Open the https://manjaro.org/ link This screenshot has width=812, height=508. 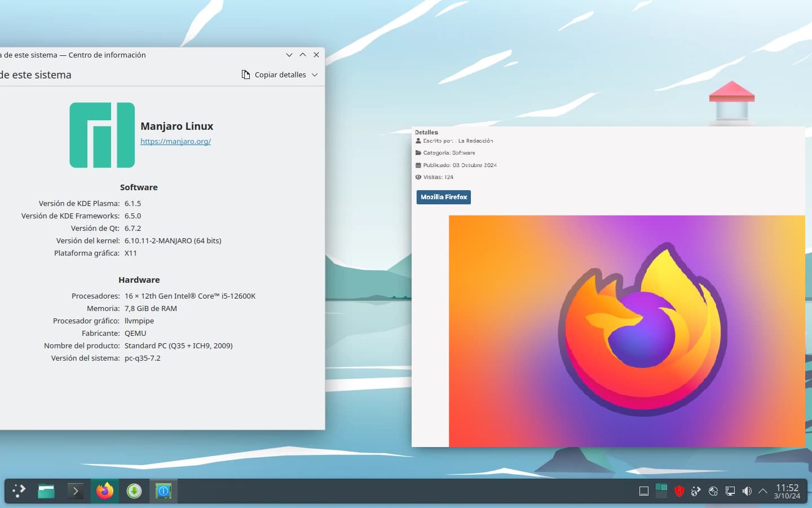click(x=175, y=142)
